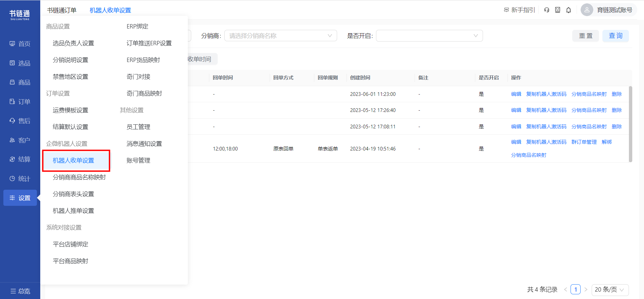Image resolution: width=644 pixels, height=299 pixels.
Task: Click 群订单管理 in the 2023-04-19 row
Action: [x=584, y=142]
